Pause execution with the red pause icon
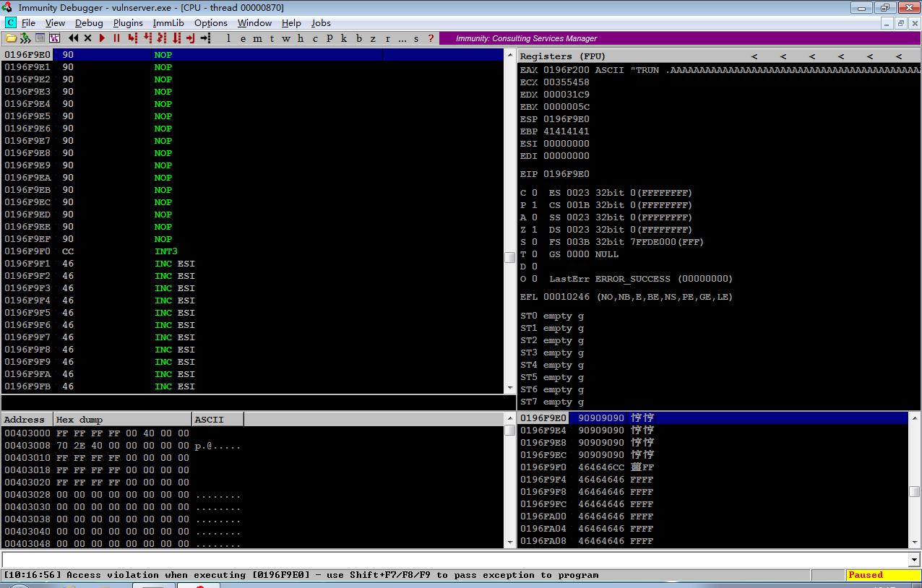The height and width of the screenshot is (588, 922). (x=116, y=38)
